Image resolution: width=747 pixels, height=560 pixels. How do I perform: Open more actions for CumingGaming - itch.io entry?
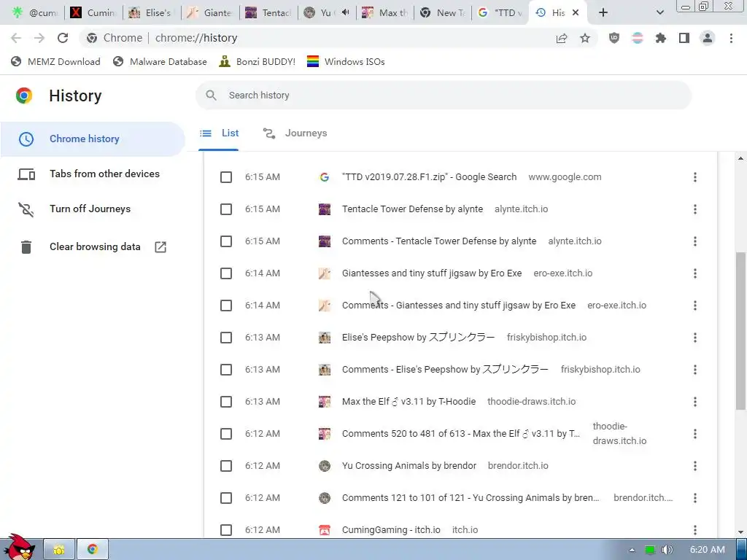tap(695, 530)
